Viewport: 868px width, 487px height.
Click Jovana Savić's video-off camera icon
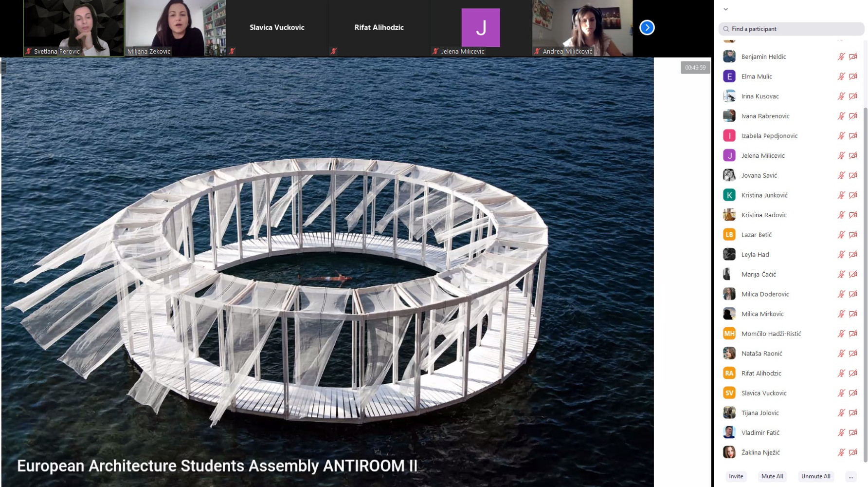853,175
